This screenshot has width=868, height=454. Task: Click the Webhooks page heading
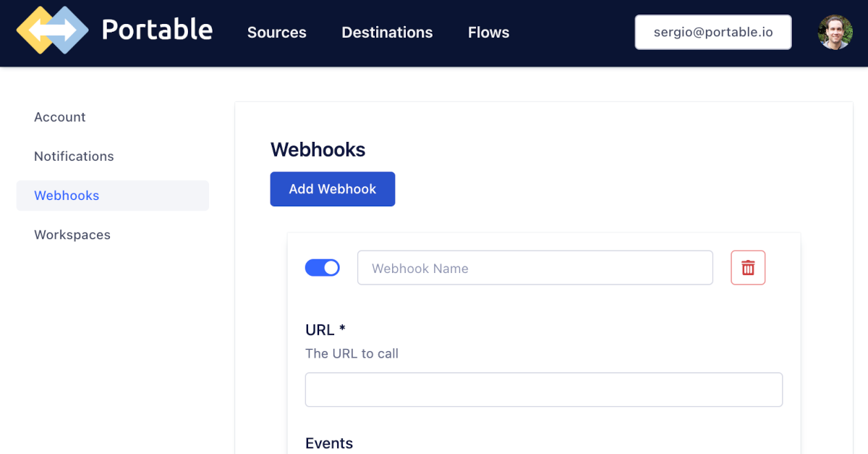tap(318, 149)
